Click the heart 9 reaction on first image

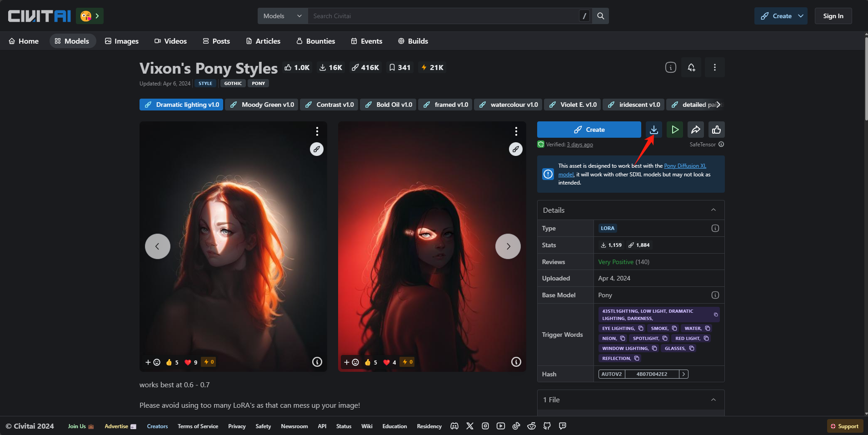(191, 362)
